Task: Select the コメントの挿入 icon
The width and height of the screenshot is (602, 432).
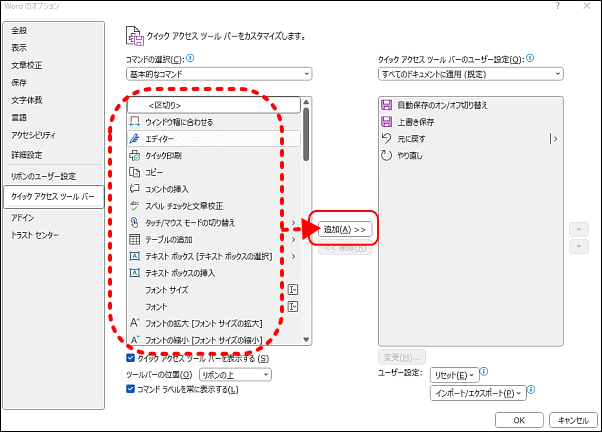Action: 134,189
